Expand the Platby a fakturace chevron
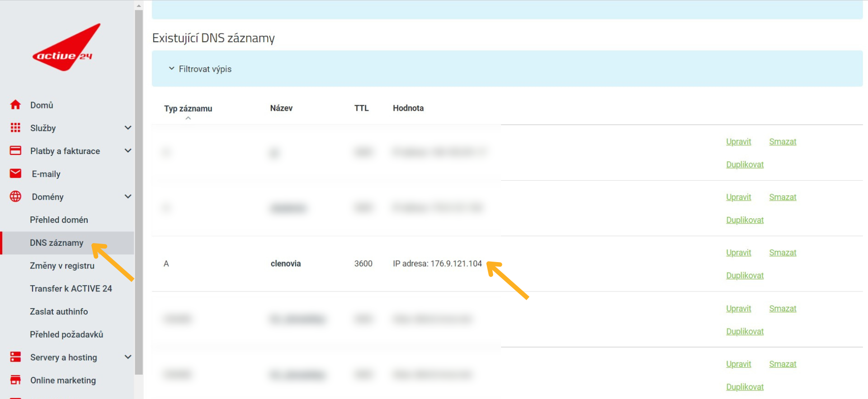Screen dimensions: 868x399 click(128, 150)
